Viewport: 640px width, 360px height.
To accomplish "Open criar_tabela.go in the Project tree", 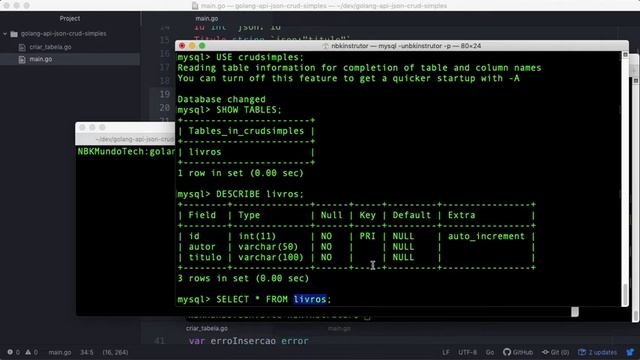I will pos(50,47).
